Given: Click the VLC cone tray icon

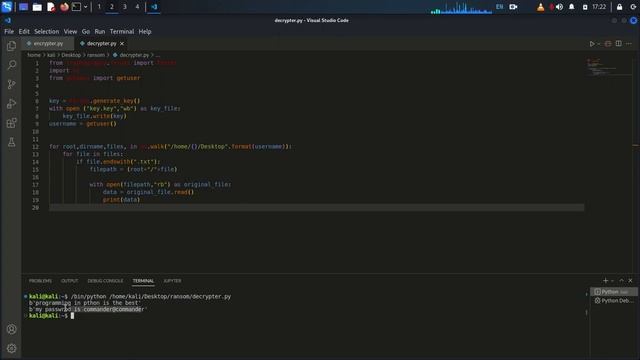Looking at the screenshot, I should pos(540,7).
